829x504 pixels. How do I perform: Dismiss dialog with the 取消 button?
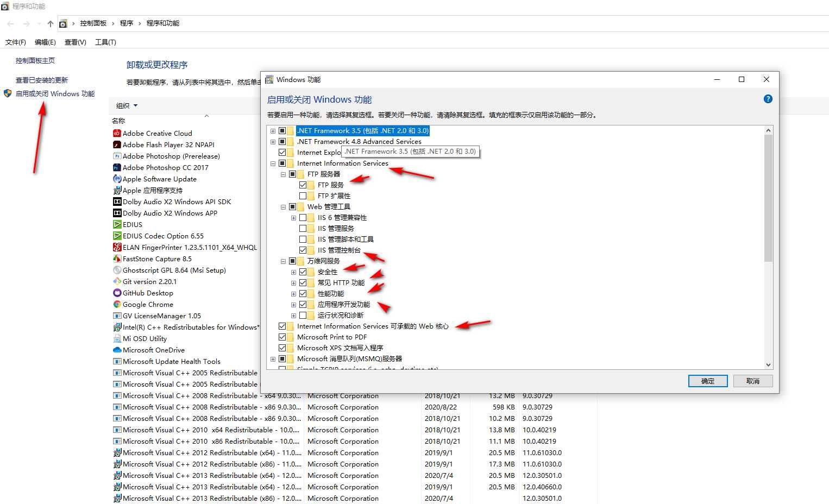[753, 381]
